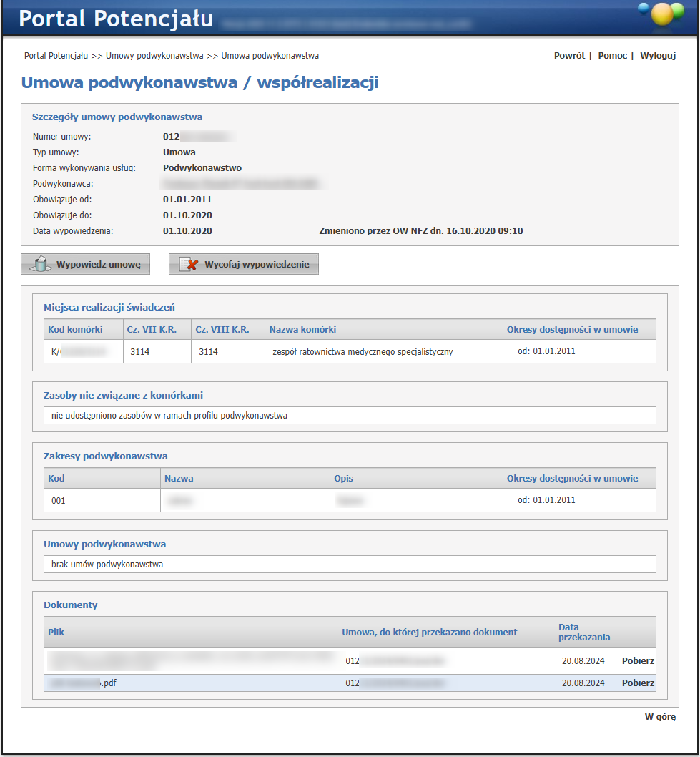Viewport: 700px width, 757px height.
Task: Click the Portal Potencjału header title
Action: click(116, 19)
